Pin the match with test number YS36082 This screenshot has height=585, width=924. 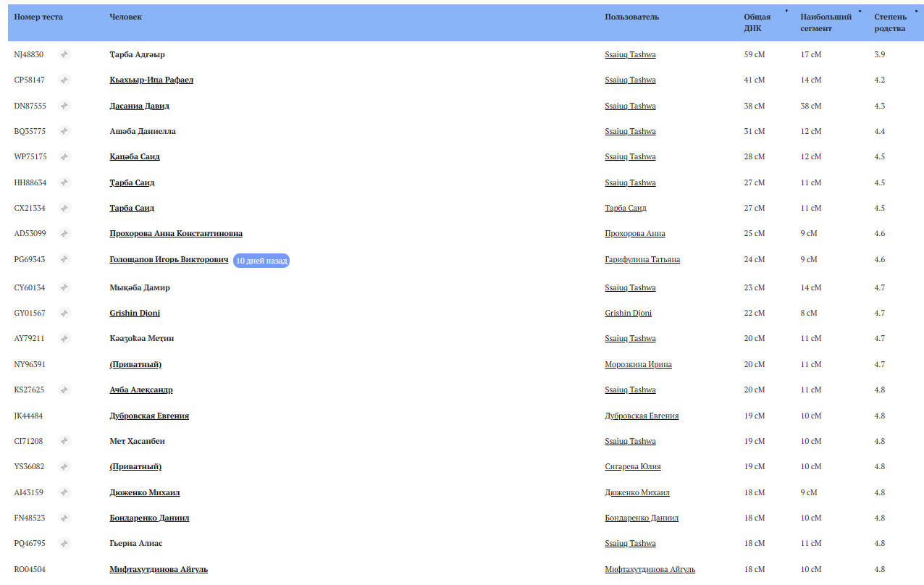64,466
